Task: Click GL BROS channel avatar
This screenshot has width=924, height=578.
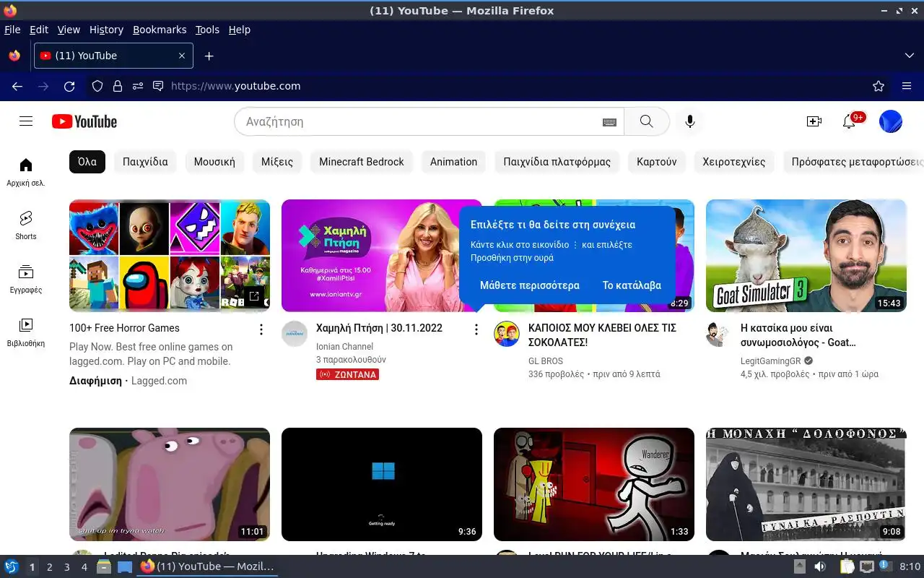Action: 507,334
